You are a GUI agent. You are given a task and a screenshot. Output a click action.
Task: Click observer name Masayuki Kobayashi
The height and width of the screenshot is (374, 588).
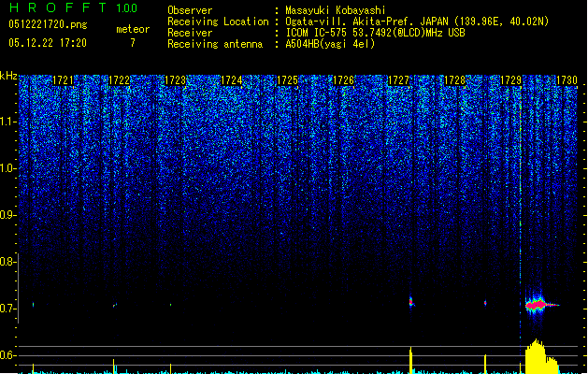tap(336, 10)
